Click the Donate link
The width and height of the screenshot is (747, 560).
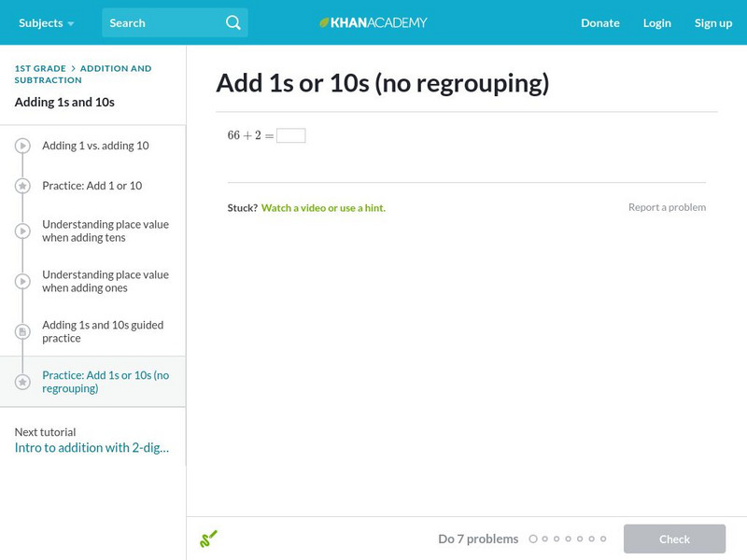pos(599,22)
